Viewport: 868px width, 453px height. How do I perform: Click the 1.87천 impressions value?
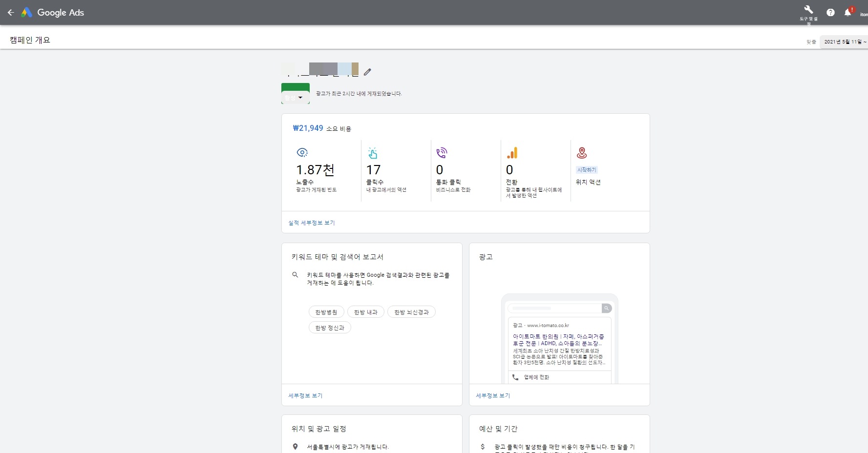(x=315, y=170)
